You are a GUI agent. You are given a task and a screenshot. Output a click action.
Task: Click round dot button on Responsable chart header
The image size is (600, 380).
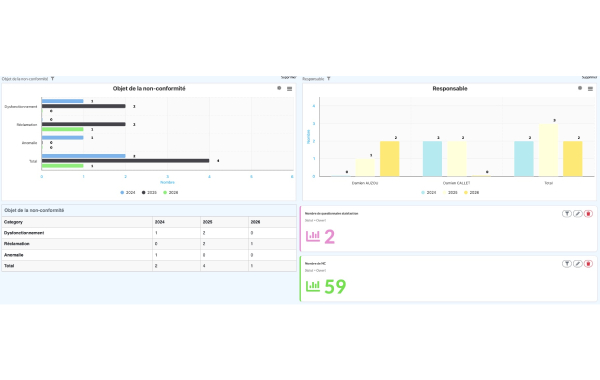(x=580, y=88)
